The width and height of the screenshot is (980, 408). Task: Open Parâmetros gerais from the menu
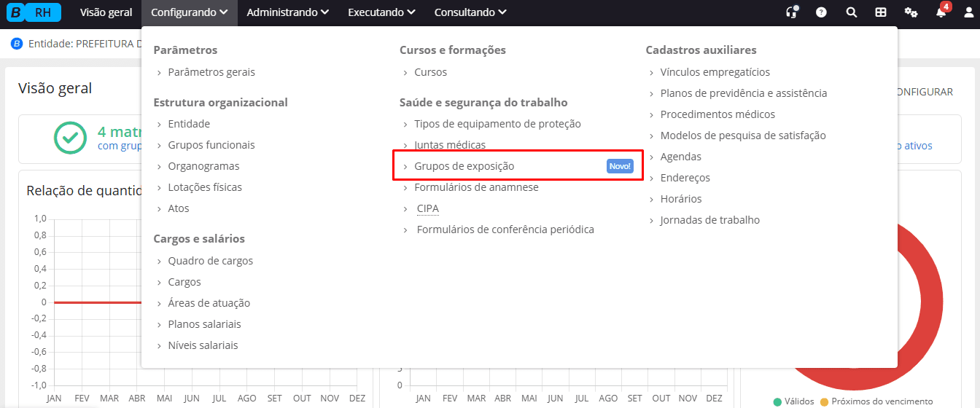[211, 72]
